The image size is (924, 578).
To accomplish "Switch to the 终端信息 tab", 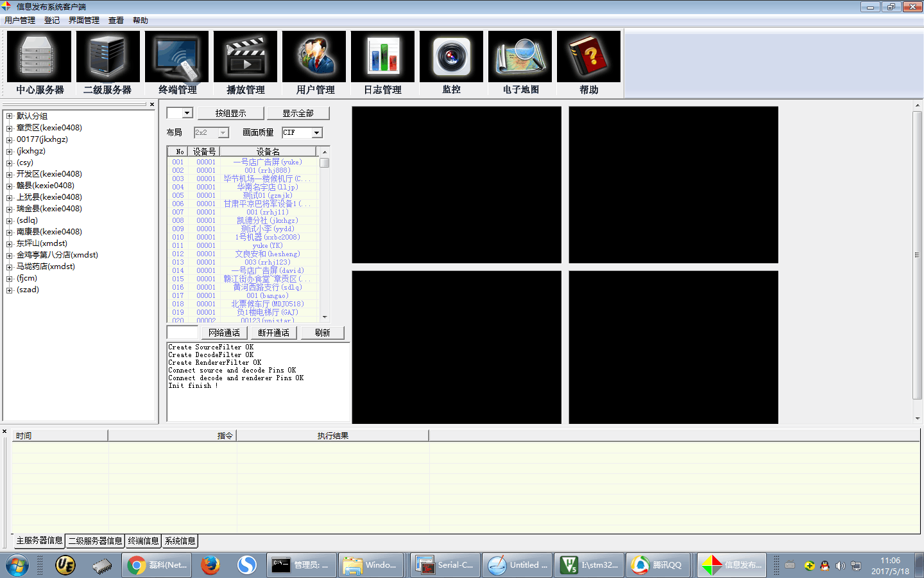I will pos(143,541).
